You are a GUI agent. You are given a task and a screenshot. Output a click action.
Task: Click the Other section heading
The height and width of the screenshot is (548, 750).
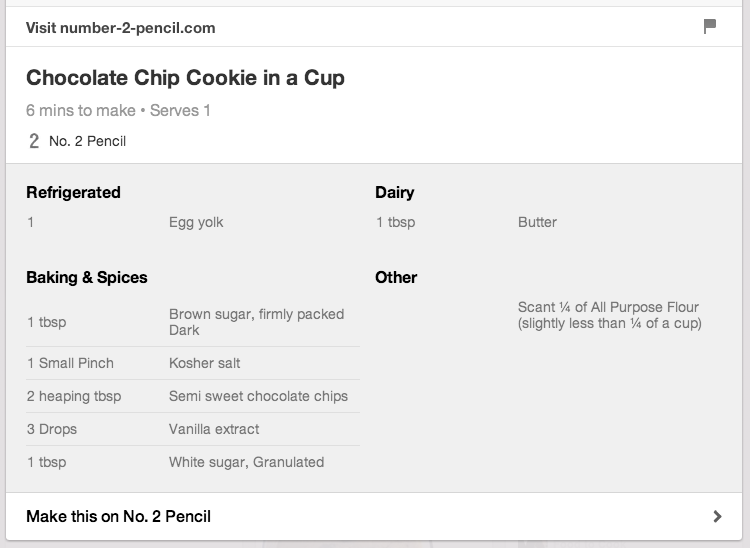(396, 277)
